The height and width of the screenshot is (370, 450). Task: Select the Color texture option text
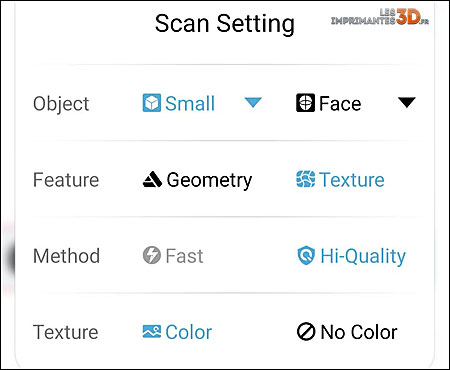189,332
